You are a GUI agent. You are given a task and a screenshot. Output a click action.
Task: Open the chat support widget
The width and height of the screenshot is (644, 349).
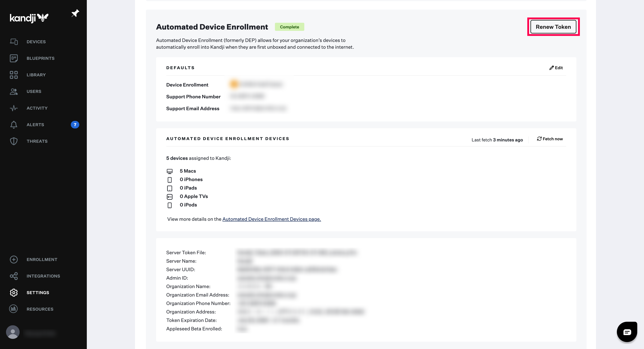627,332
